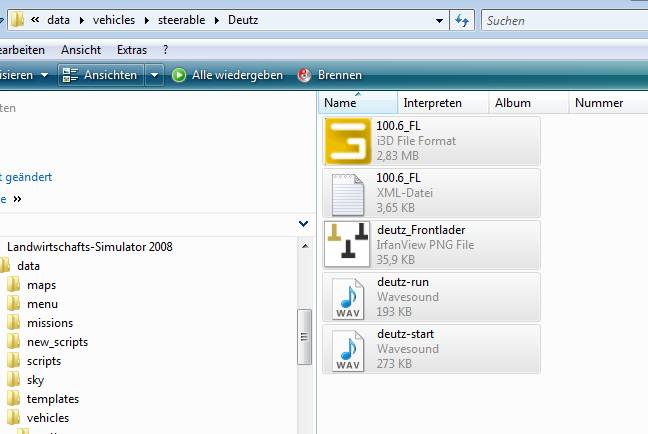Click the Brennen disc icon
The height and width of the screenshot is (434, 648).
304,75
